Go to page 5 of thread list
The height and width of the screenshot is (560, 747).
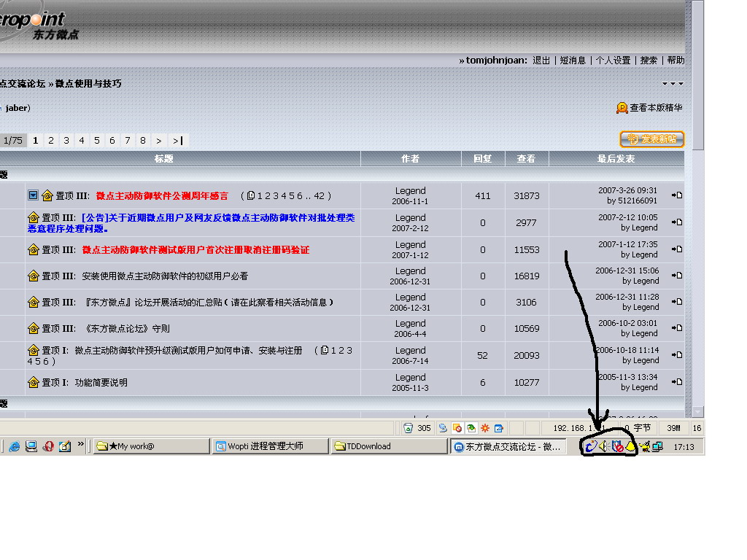[x=97, y=141]
